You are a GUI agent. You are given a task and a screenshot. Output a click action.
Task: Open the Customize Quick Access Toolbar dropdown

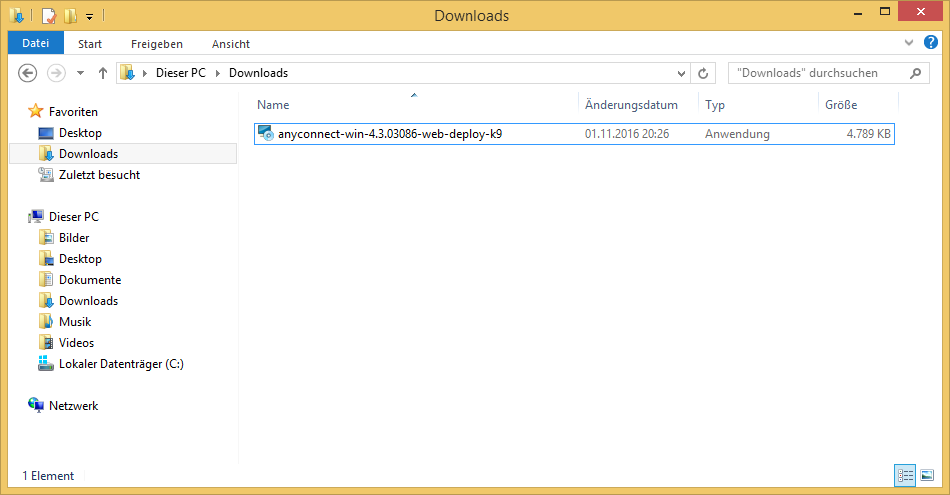pos(89,16)
